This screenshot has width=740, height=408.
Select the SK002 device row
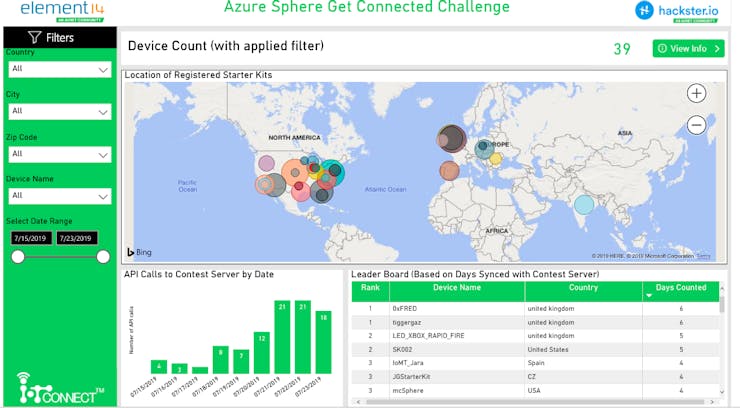[535, 350]
